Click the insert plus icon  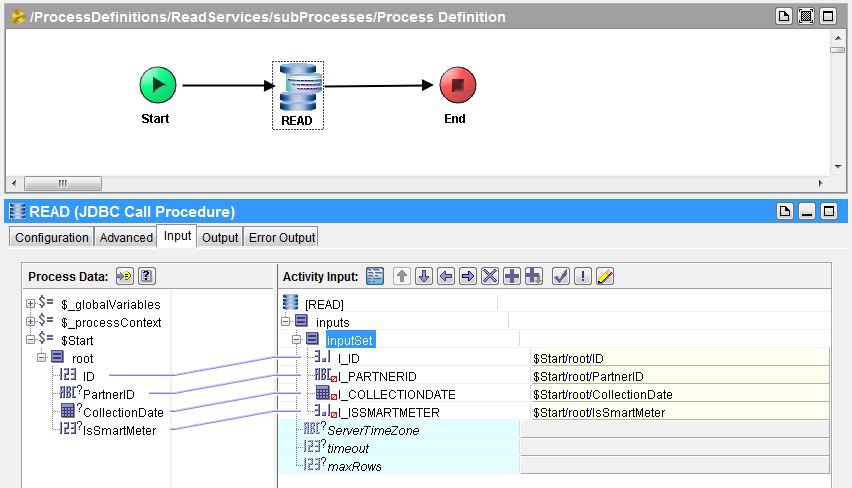[x=512, y=277]
